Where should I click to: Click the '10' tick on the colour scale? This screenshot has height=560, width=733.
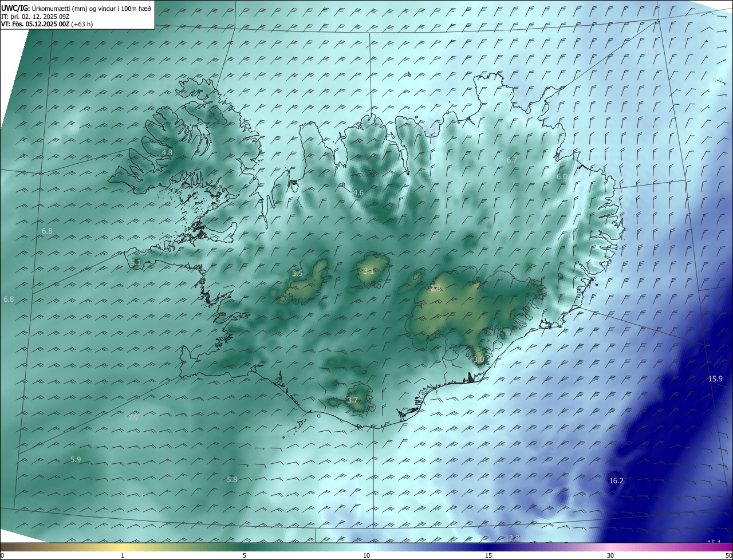click(366, 556)
